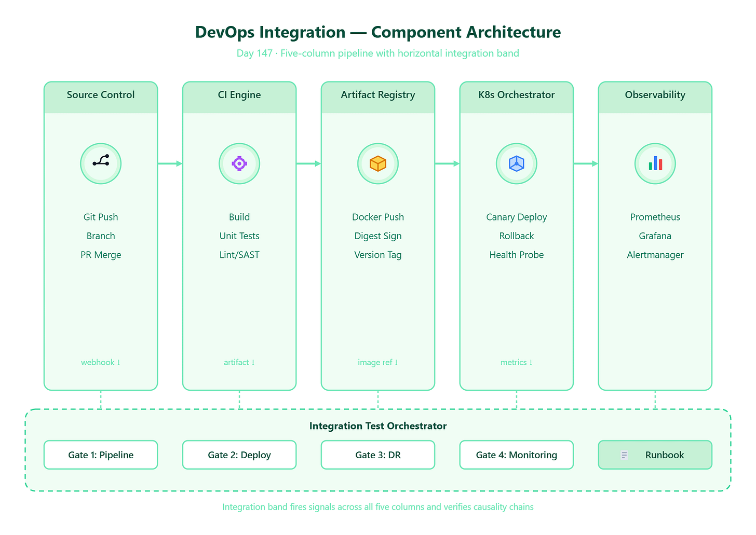756x535 pixels.
Task: Click the Health Probe item
Action: click(x=517, y=255)
